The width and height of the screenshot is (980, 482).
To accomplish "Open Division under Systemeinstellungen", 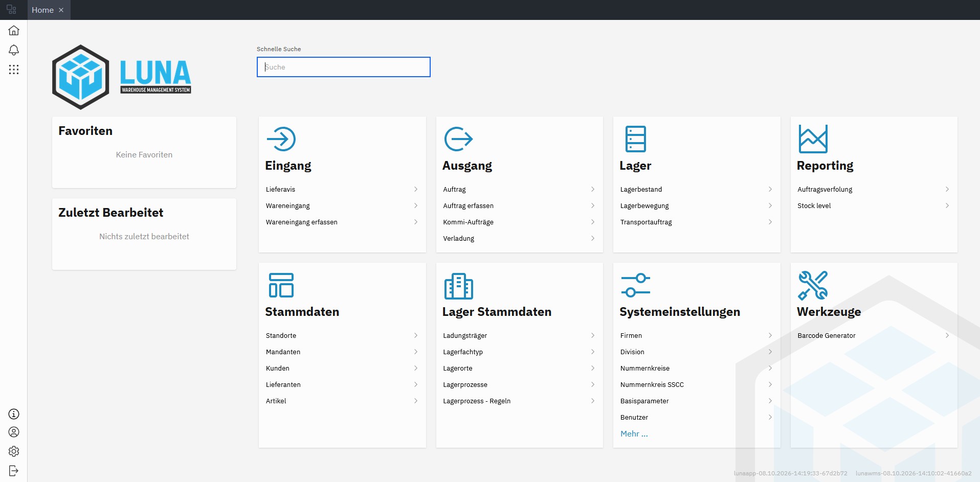I will 697,352.
